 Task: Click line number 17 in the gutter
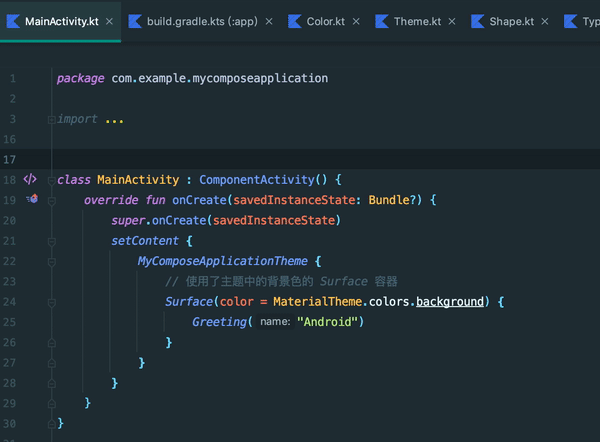9,159
